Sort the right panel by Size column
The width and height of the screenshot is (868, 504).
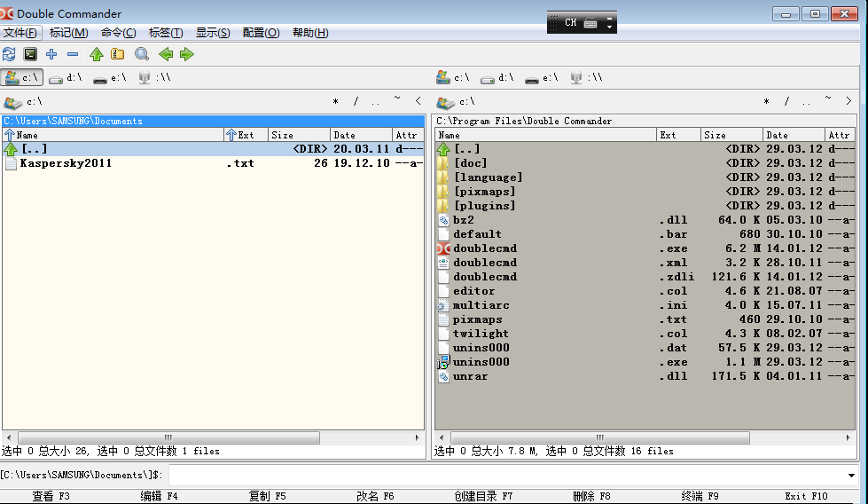[x=731, y=135]
